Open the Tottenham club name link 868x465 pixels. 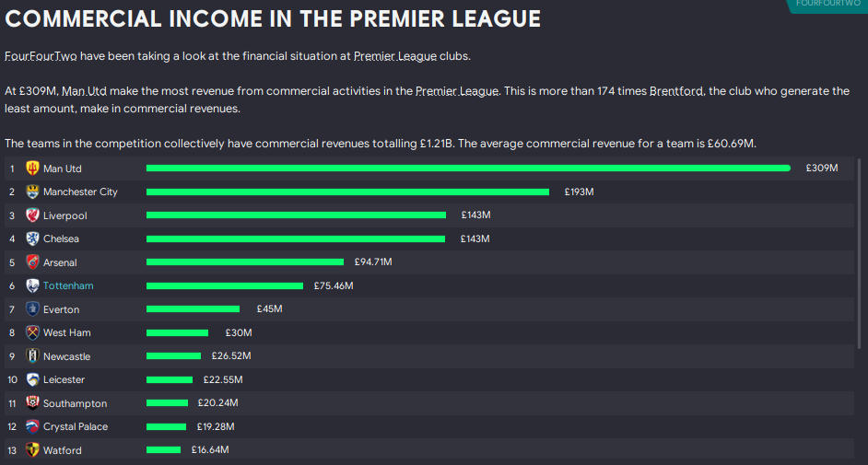pyautogui.click(x=68, y=286)
